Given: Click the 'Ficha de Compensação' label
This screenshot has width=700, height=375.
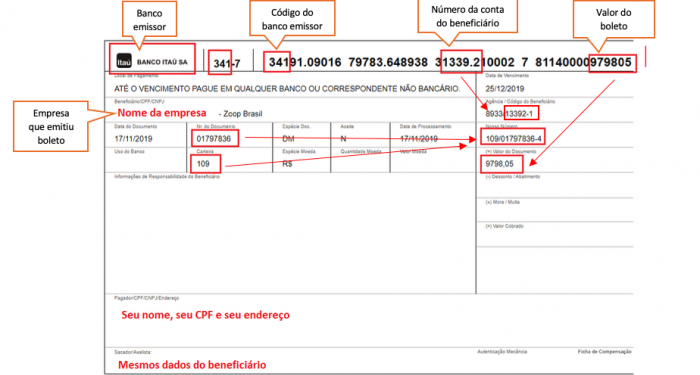Looking at the screenshot, I should tap(604, 351).
